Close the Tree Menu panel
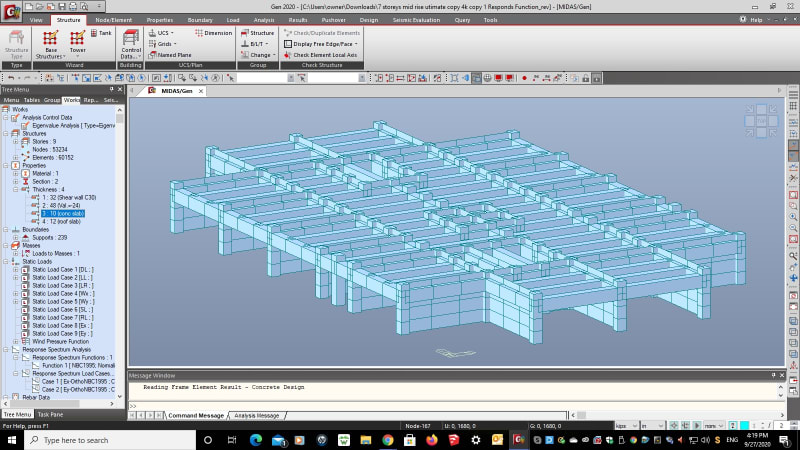 (x=120, y=89)
